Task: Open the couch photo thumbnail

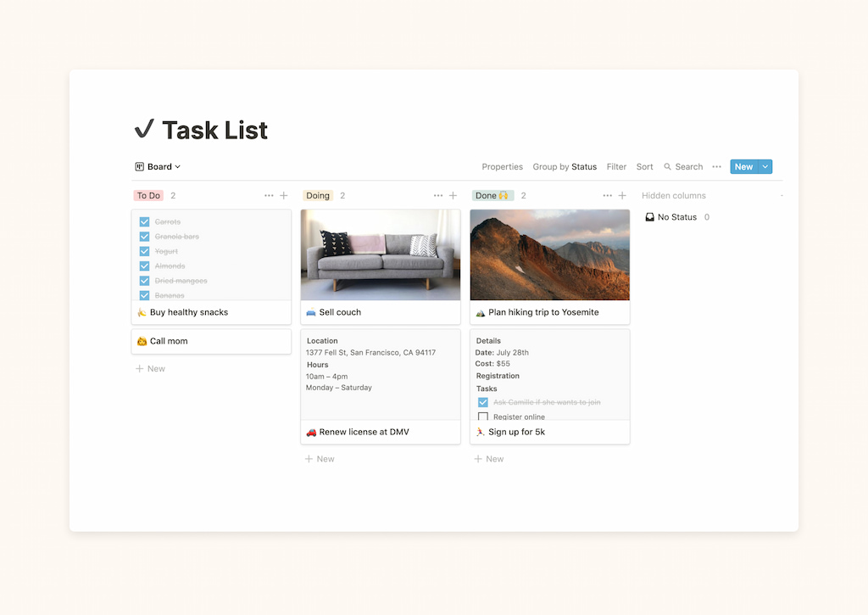Action: 381,254
